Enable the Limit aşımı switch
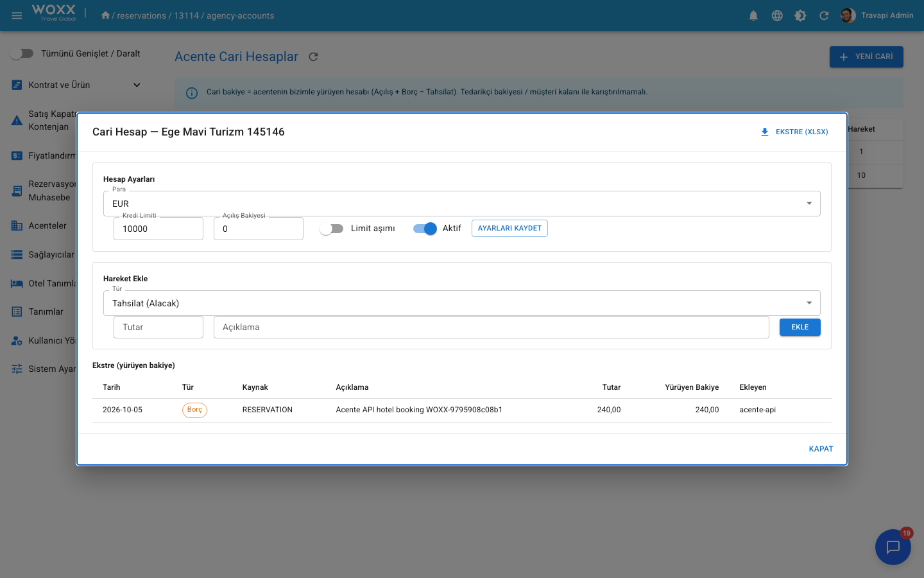This screenshot has height=578, width=924. (332, 229)
